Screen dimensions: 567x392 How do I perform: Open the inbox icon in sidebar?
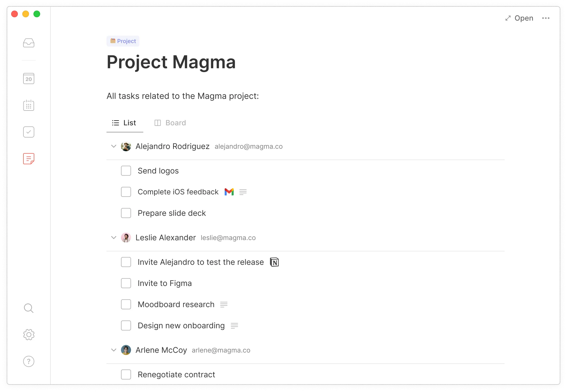(x=28, y=43)
